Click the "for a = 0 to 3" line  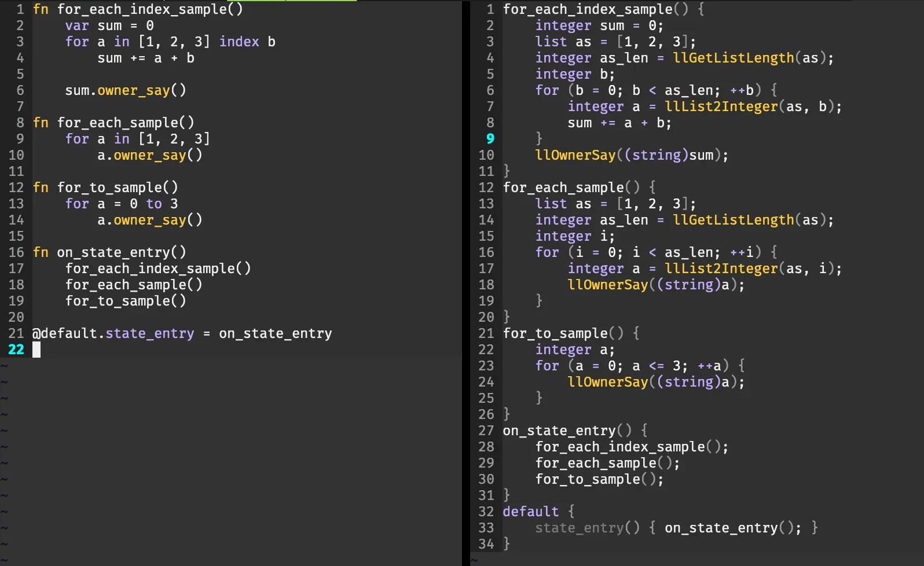[122, 204]
